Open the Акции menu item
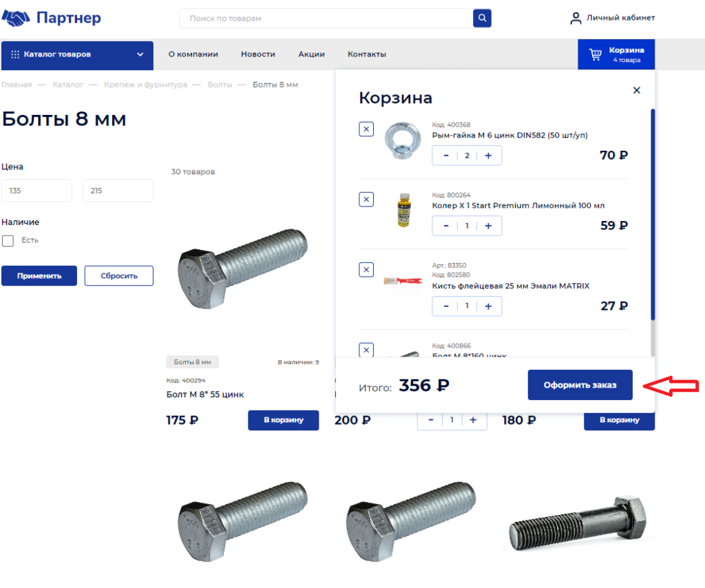The height and width of the screenshot is (588, 705). [x=311, y=54]
